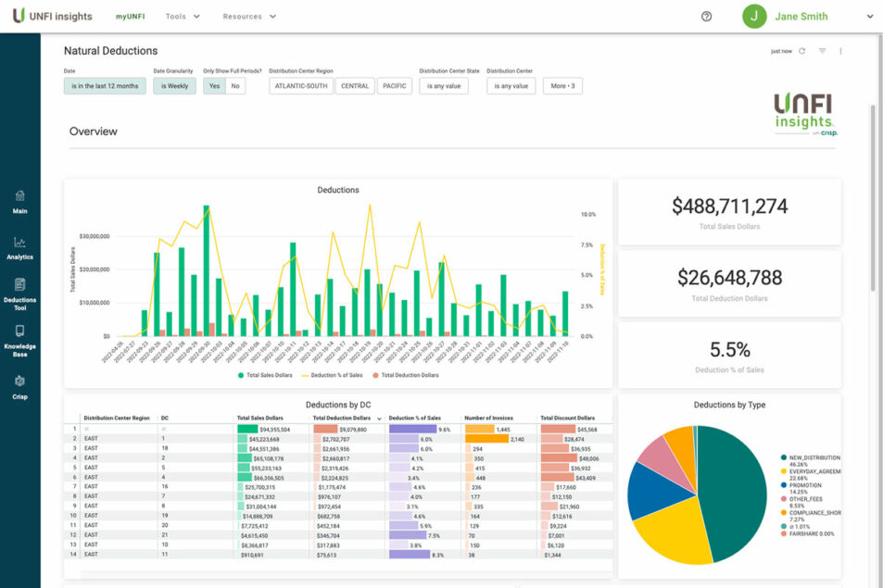Click the Natural Deductions dashboard title

tap(110, 51)
